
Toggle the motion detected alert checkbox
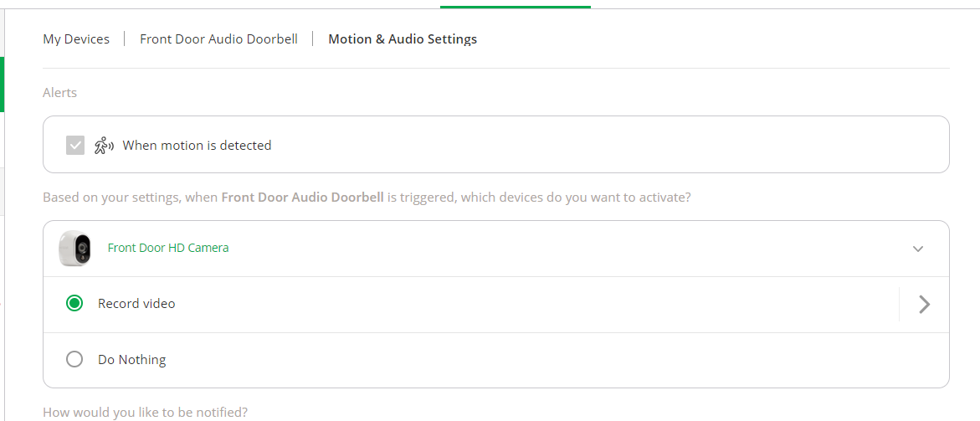[75, 146]
